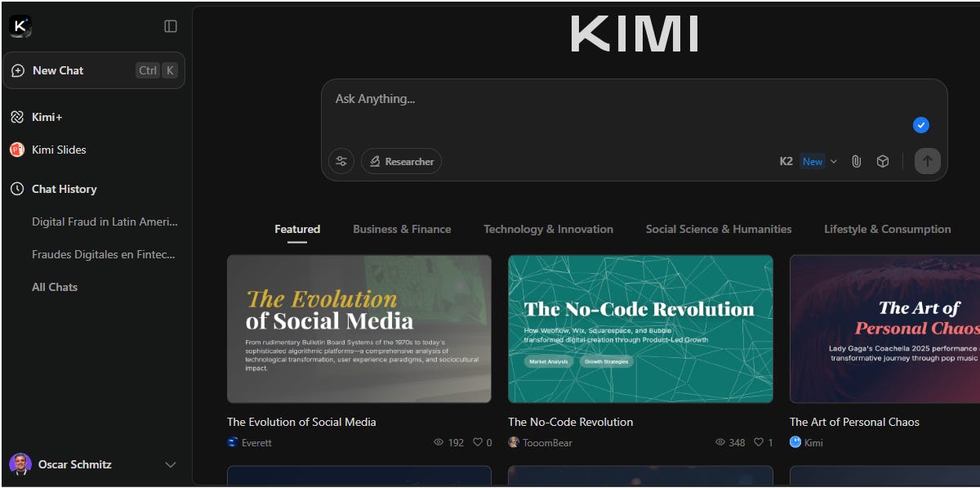This screenshot has width=980, height=488.
Task: Like The Evolution of Social Media card
Action: click(478, 442)
